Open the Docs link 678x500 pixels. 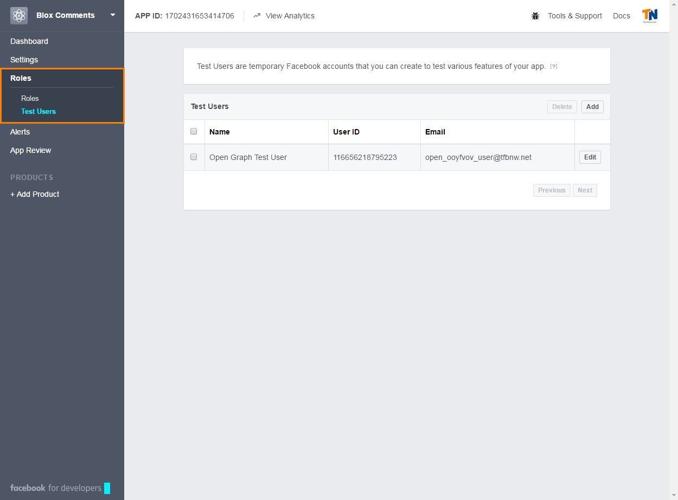[621, 16]
